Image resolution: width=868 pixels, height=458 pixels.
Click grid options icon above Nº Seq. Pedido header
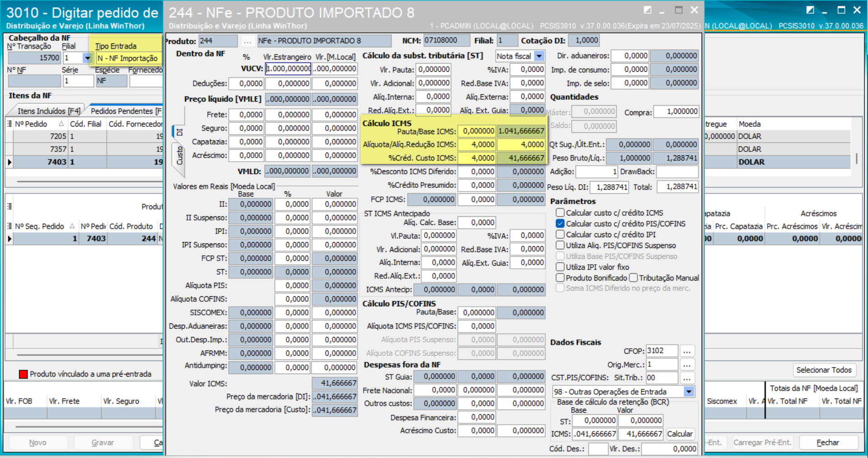9,206
